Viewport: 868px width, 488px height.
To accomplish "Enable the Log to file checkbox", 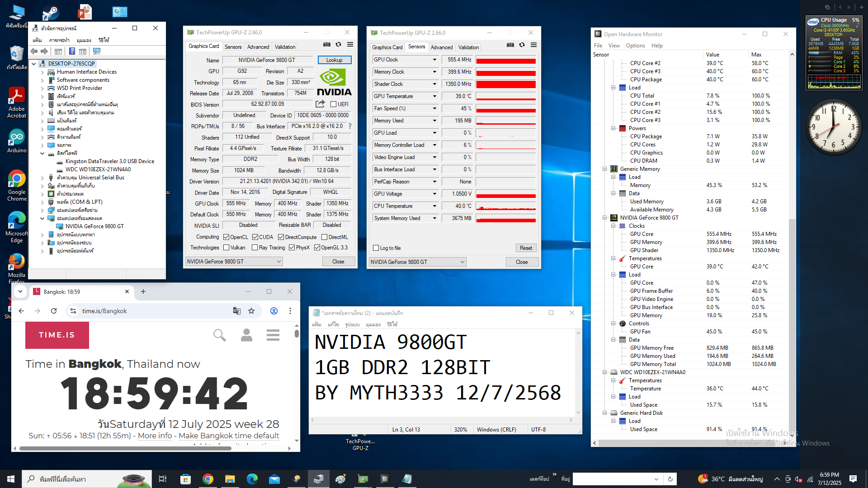I will (376, 248).
